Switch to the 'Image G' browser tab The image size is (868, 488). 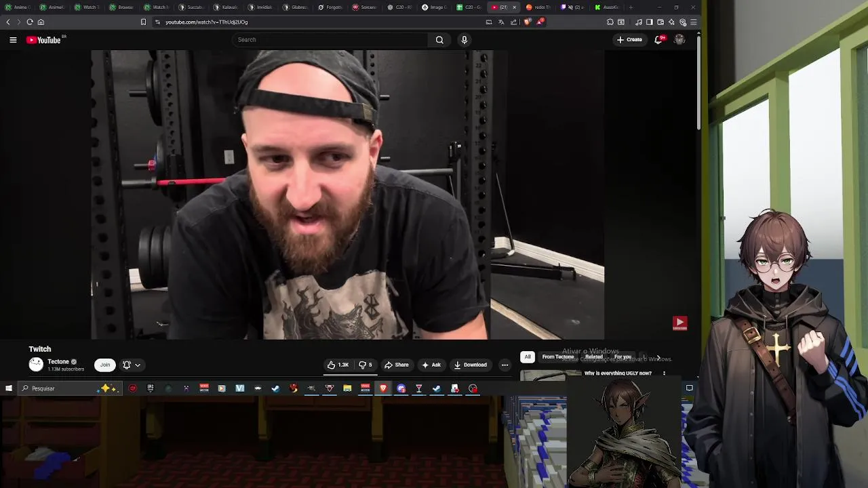click(435, 7)
